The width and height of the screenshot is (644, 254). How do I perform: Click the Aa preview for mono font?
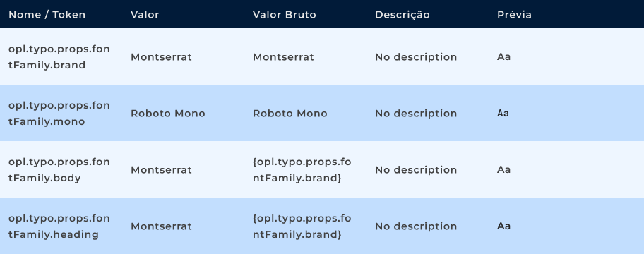pos(503,114)
